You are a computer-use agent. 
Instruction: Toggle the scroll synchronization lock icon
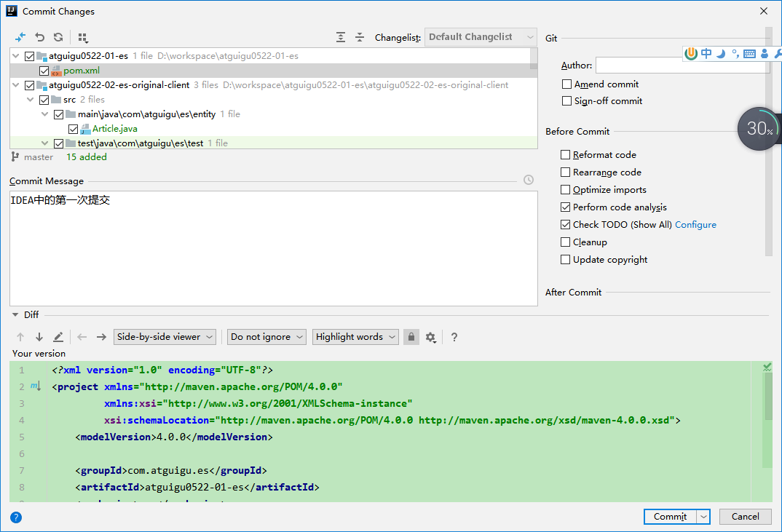(x=411, y=337)
